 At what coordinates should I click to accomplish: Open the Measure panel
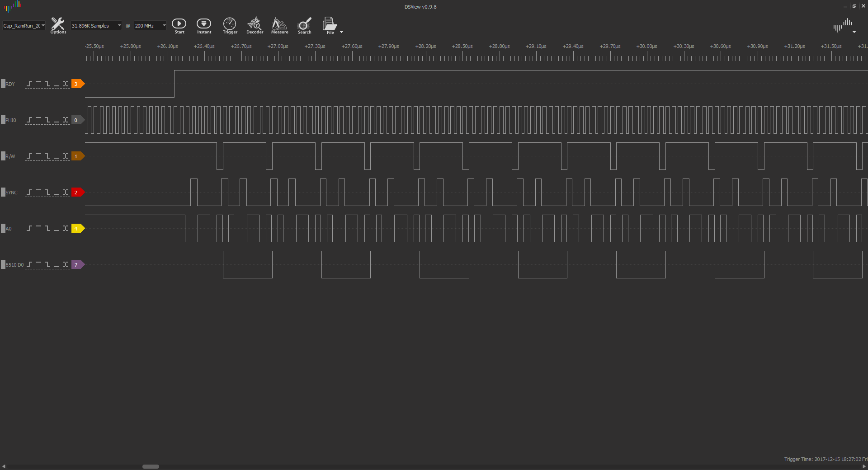tap(279, 25)
